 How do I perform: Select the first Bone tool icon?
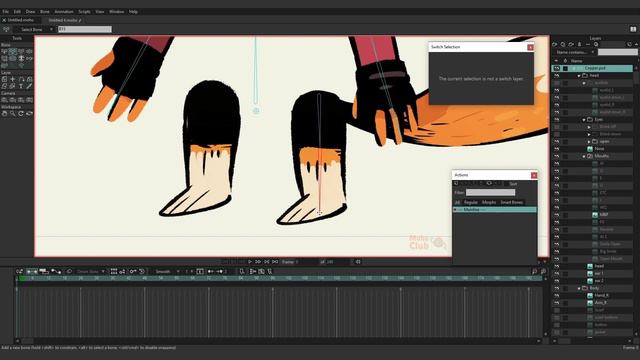[4, 52]
